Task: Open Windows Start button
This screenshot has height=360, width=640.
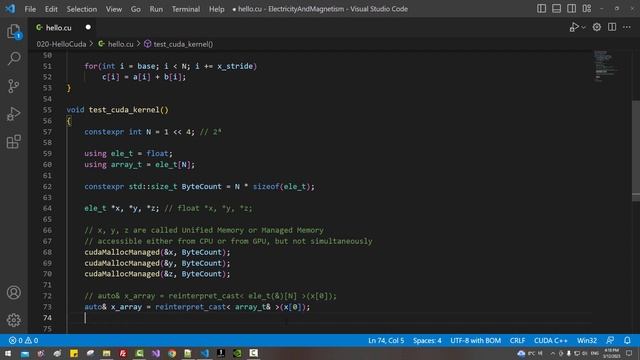Action: pyautogui.click(x=8, y=353)
